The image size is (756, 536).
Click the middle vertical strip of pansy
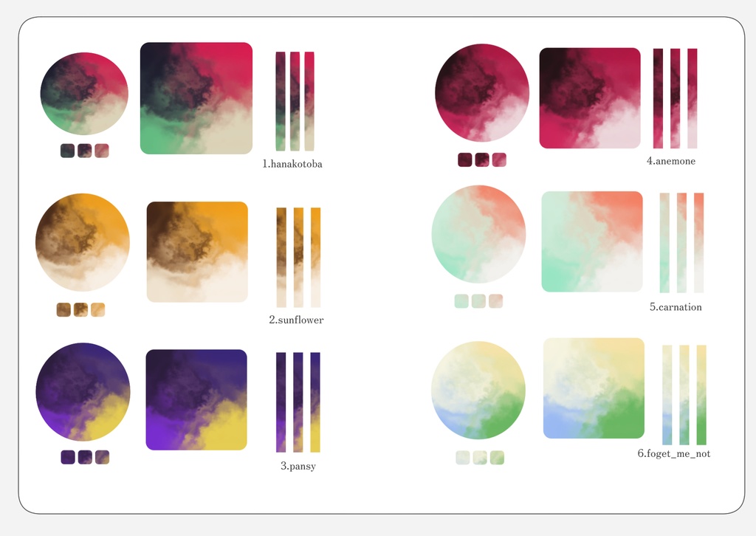pos(298,402)
